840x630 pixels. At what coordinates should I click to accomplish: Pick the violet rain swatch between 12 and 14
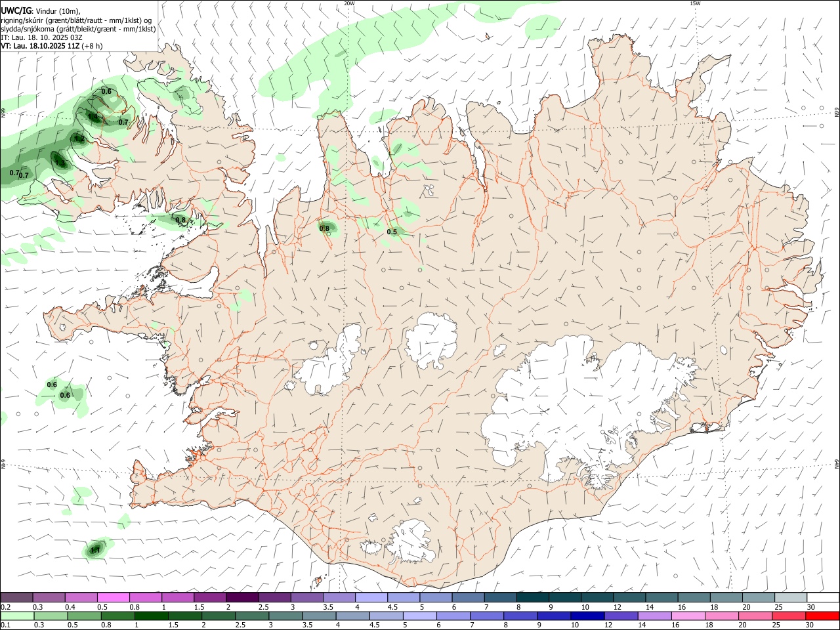pyautogui.click(x=621, y=616)
